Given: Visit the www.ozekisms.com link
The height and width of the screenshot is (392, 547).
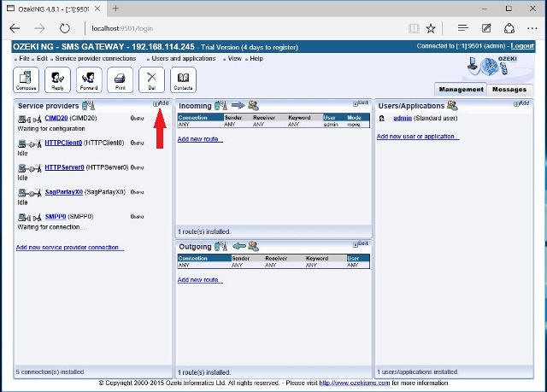Looking at the screenshot, I should [x=355, y=383].
